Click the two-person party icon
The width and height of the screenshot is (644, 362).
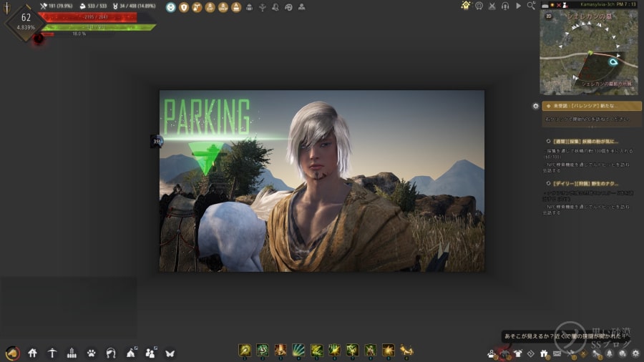tap(151, 352)
